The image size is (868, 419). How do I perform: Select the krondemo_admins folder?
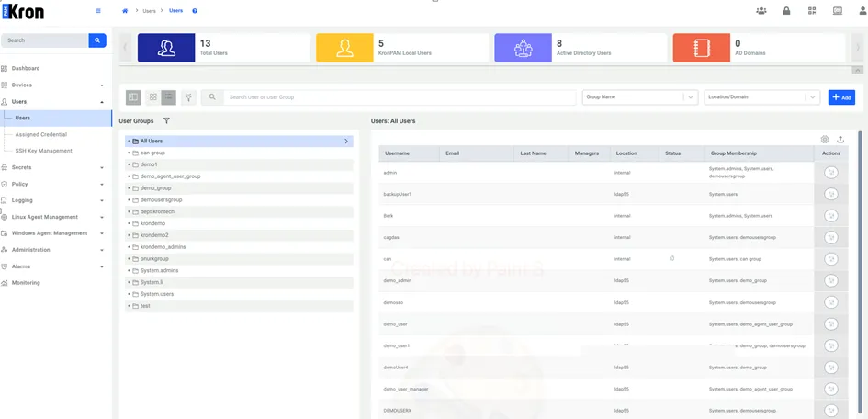(x=239, y=247)
